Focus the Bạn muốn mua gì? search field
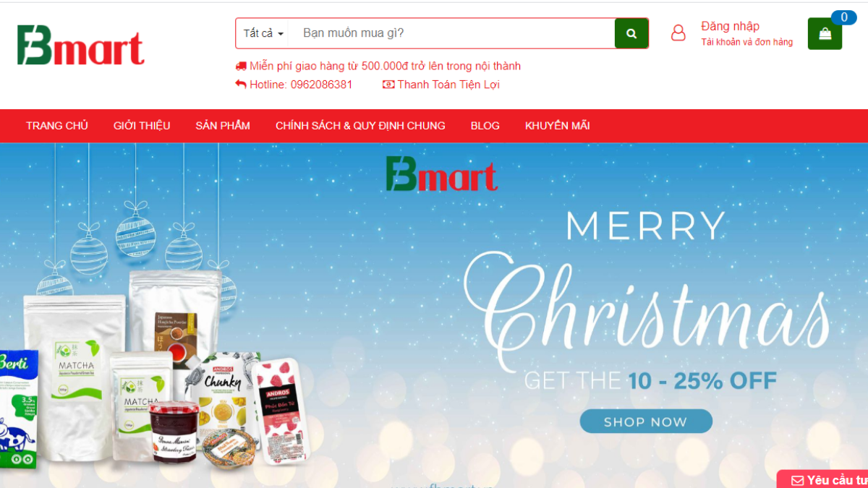The image size is (868, 488). point(452,33)
